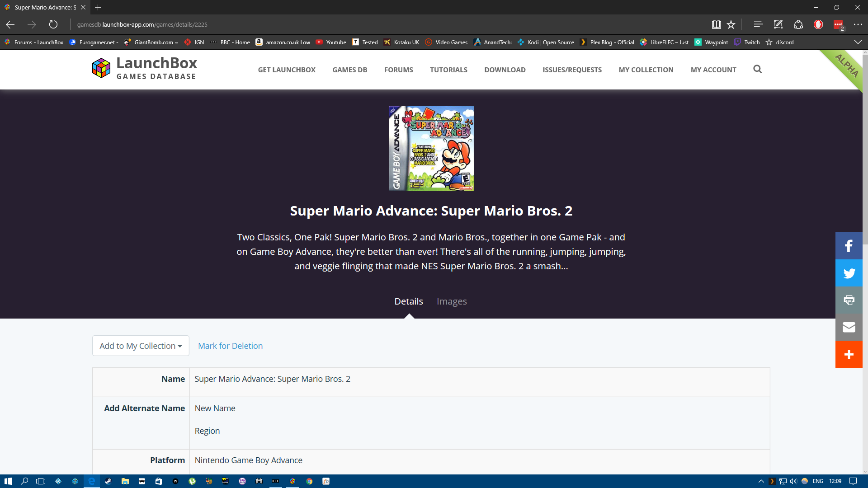Click the New Name alternate name field

click(215, 408)
